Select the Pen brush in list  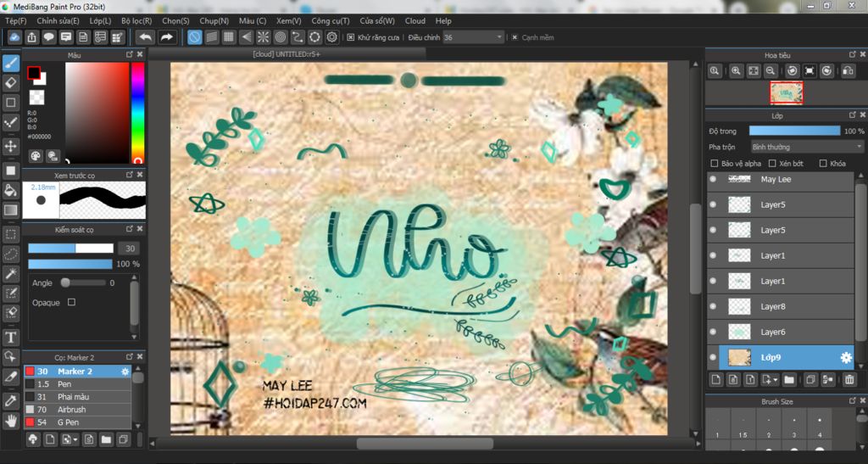77,384
